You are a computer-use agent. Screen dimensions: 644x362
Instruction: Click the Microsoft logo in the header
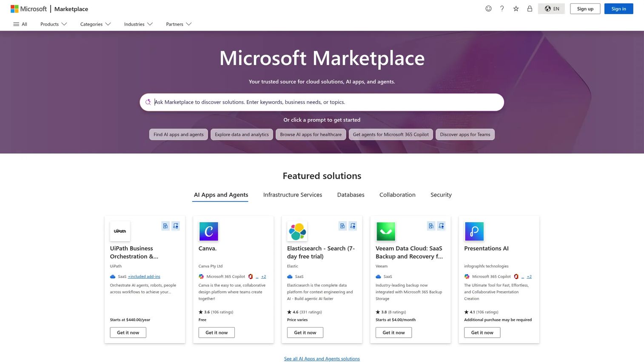(28, 9)
